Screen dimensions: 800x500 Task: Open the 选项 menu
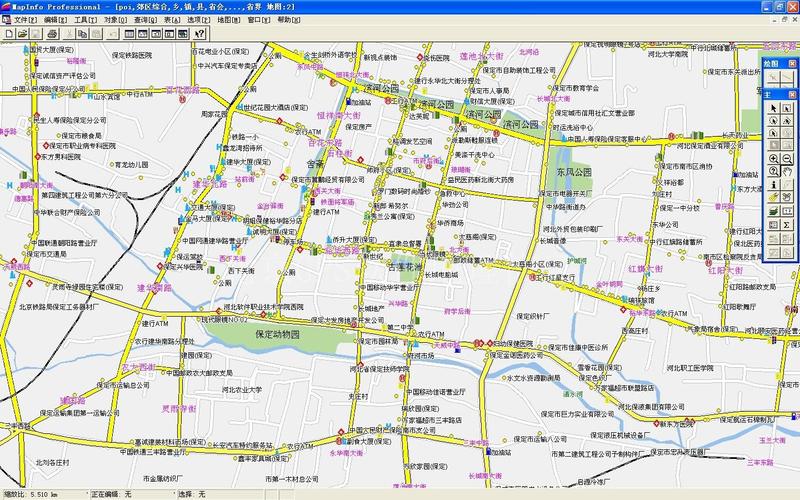tap(198, 20)
